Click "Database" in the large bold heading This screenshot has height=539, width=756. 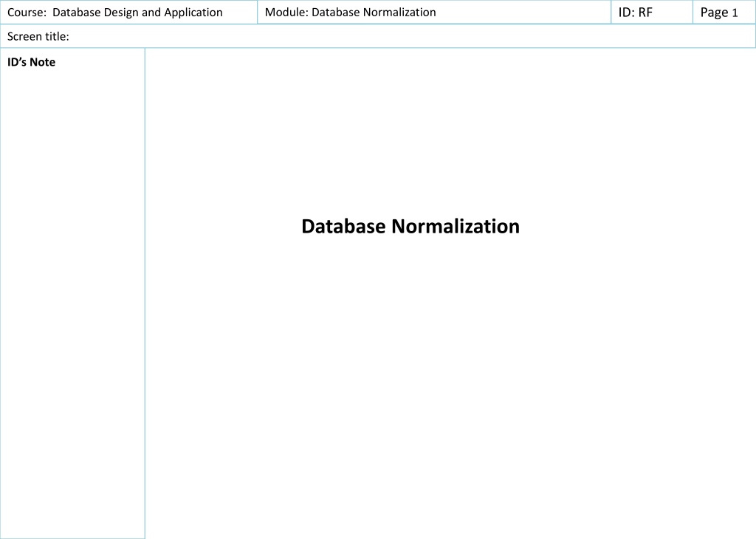coord(343,226)
